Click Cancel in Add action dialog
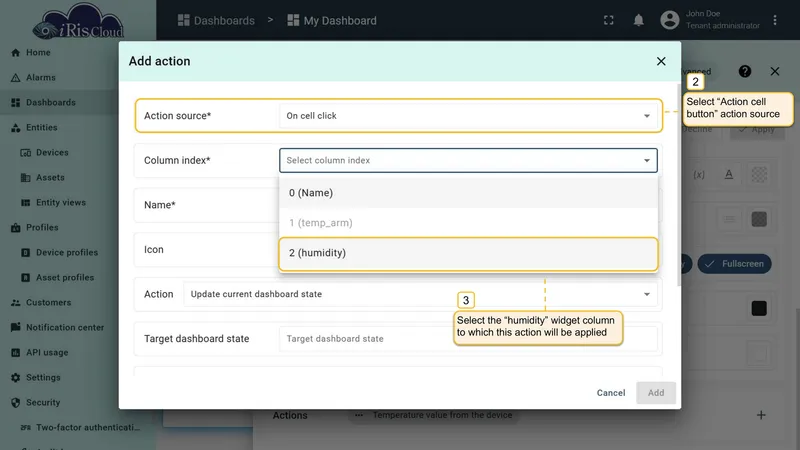The width and height of the screenshot is (800, 450). tap(611, 393)
